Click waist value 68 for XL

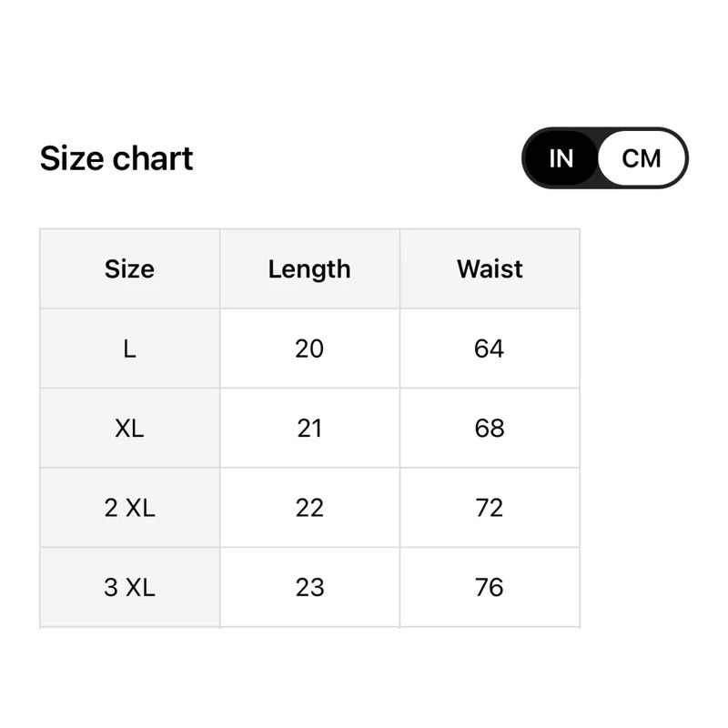(x=490, y=429)
